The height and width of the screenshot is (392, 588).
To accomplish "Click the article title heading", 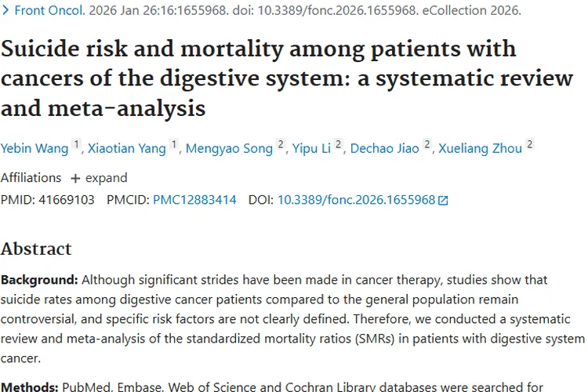I will [x=259, y=78].
